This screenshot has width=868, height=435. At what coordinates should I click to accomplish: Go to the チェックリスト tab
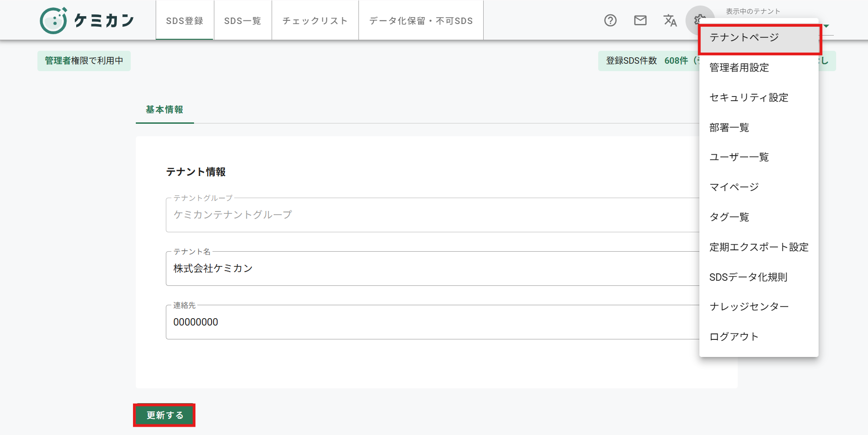tap(315, 21)
